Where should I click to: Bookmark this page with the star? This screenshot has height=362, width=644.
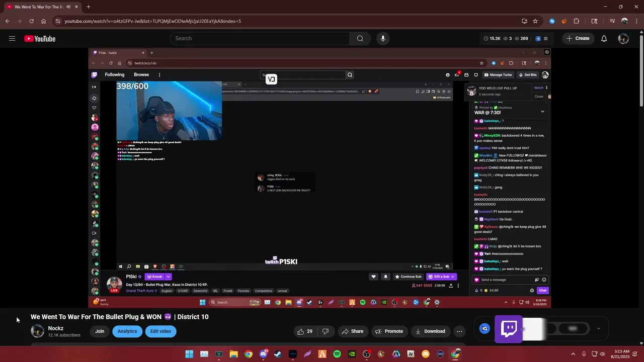(x=535, y=21)
